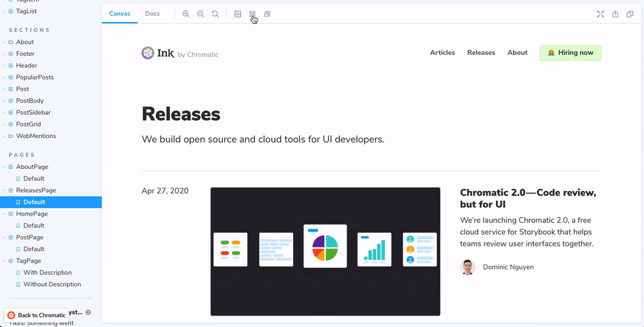
Task: Collapse the PostPage tree node
Action: [4, 237]
